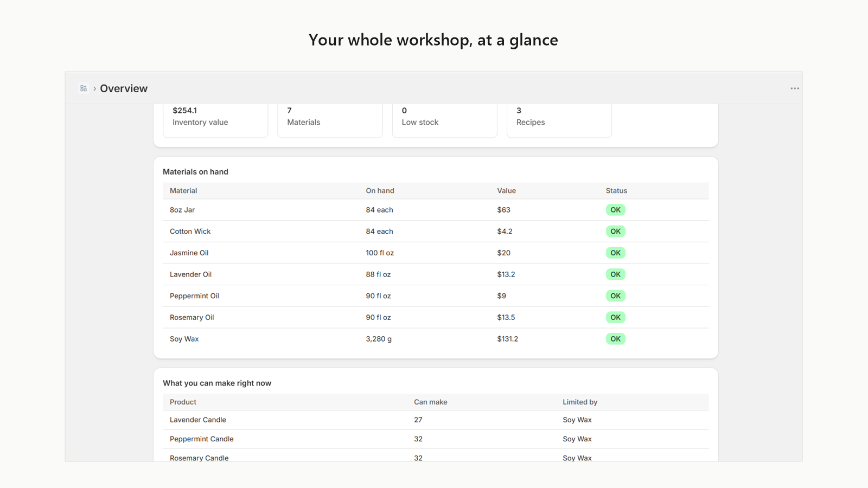
Task: Click the OK status badge for Cotton Wick
Action: click(x=615, y=232)
